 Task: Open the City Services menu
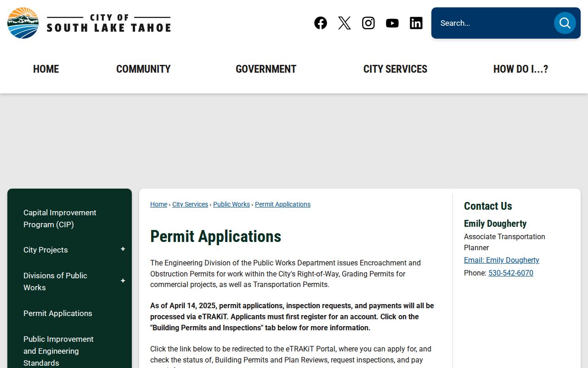(x=396, y=69)
